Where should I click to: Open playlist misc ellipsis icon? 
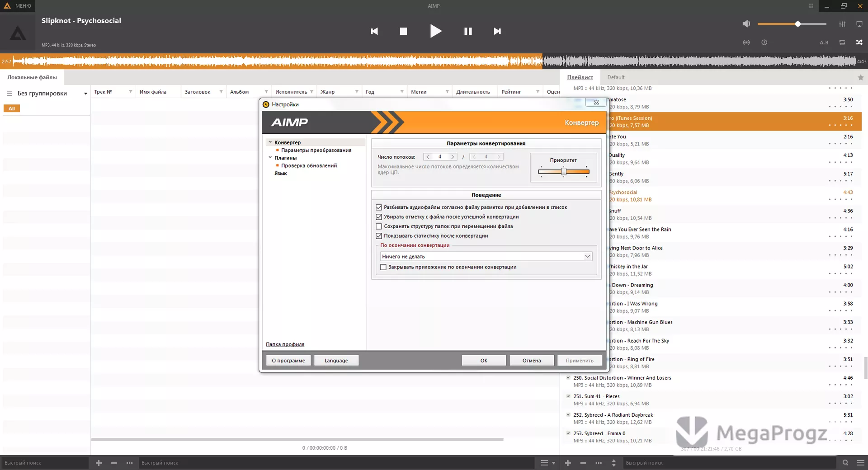coord(599,463)
